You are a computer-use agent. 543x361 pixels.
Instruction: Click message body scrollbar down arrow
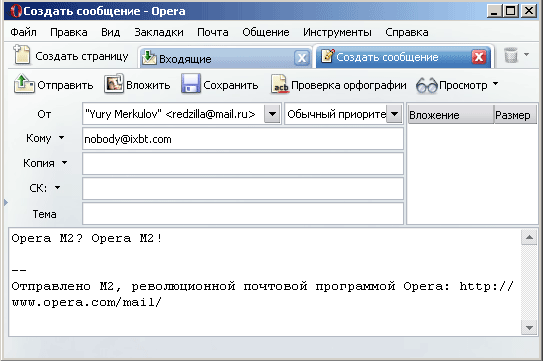coord(529,328)
